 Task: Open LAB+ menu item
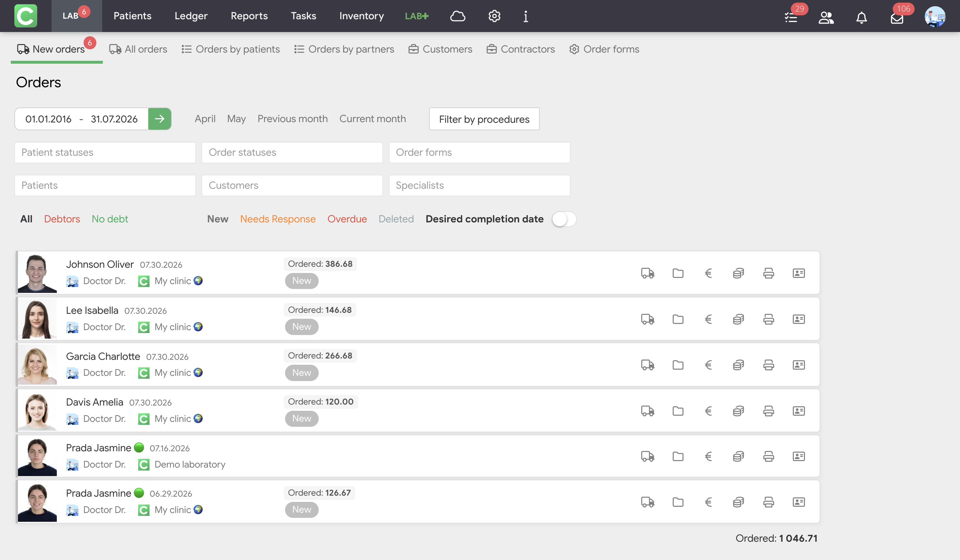(416, 16)
